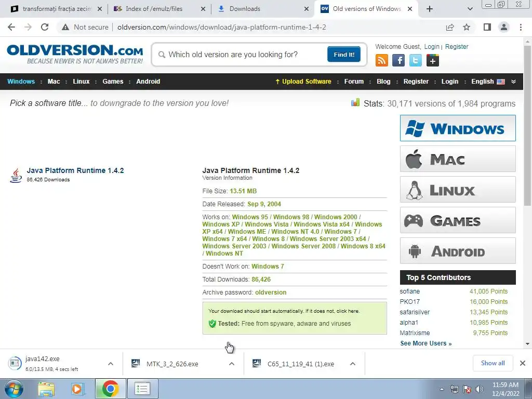Open the large Android category button
The image size is (532, 399).
click(x=458, y=251)
